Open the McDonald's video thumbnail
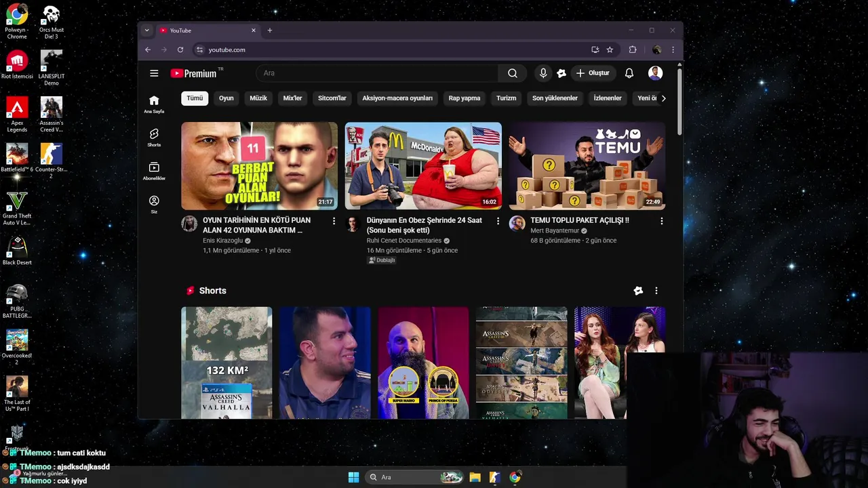The width and height of the screenshot is (868, 488). (x=423, y=166)
